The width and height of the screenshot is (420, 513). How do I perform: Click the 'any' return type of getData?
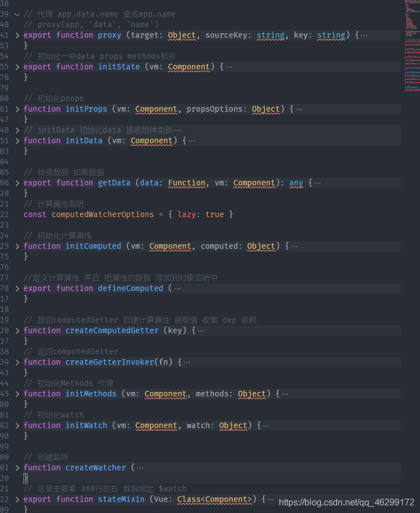296,183
